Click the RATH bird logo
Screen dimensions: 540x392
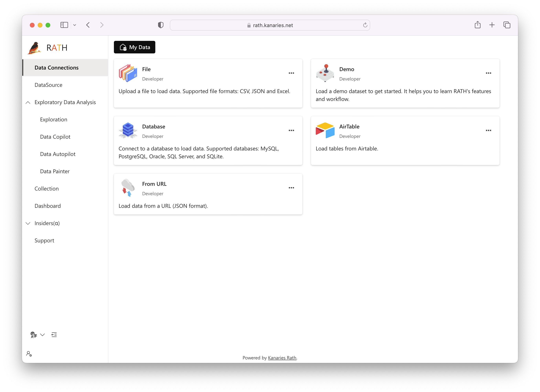[x=35, y=48]
